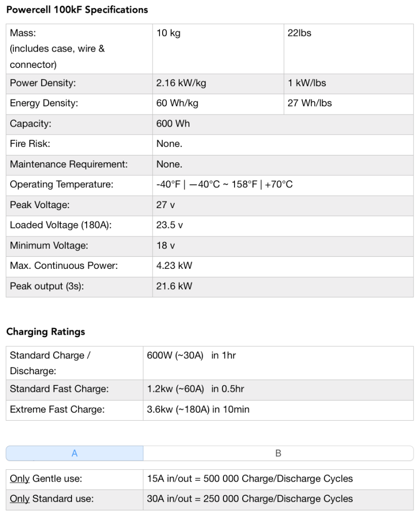Select the 27 Wh/lbs cell
The width and height of the screenshot is (420, 518).
coord(310,103)
